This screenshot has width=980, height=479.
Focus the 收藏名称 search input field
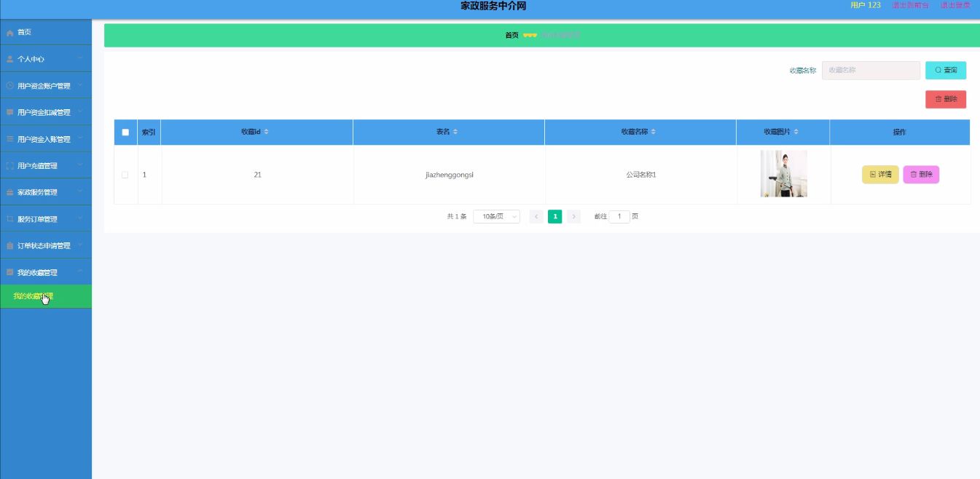(871, 70)
